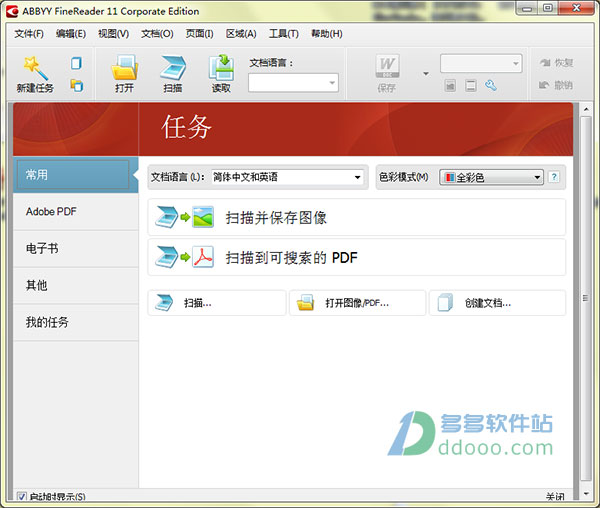
Task: Click scanner icon of 扫描到可搜索的 PDF task
Action: [x=166, y=257]
